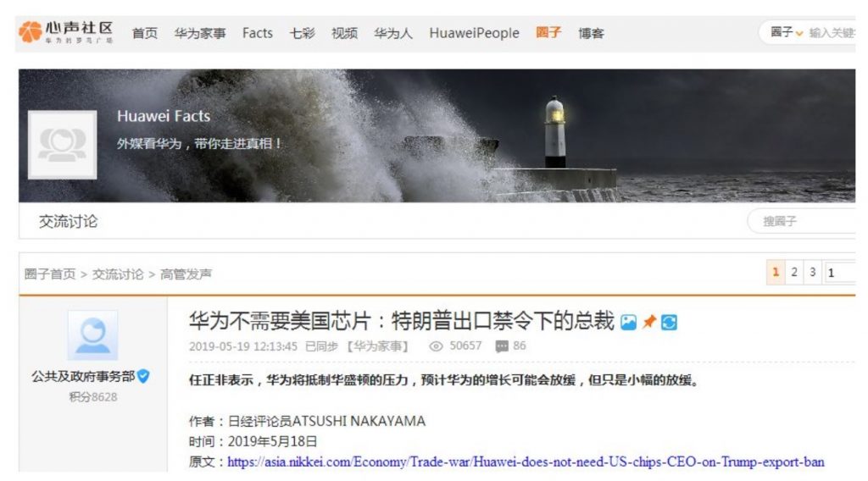The width and height of the screenshot is (868, 481).
Task: Select pagination page 1
Action: tap(776, 272)
